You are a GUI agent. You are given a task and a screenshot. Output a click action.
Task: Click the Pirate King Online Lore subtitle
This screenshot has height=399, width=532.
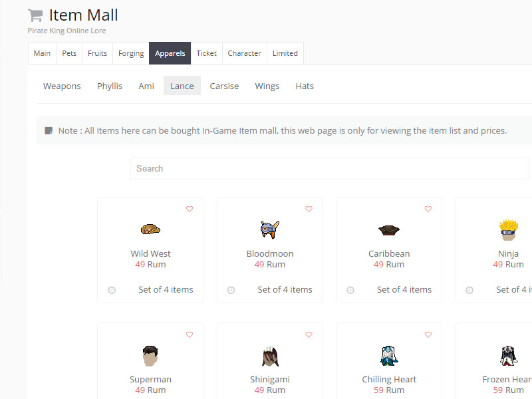click(x=67, y=31)
